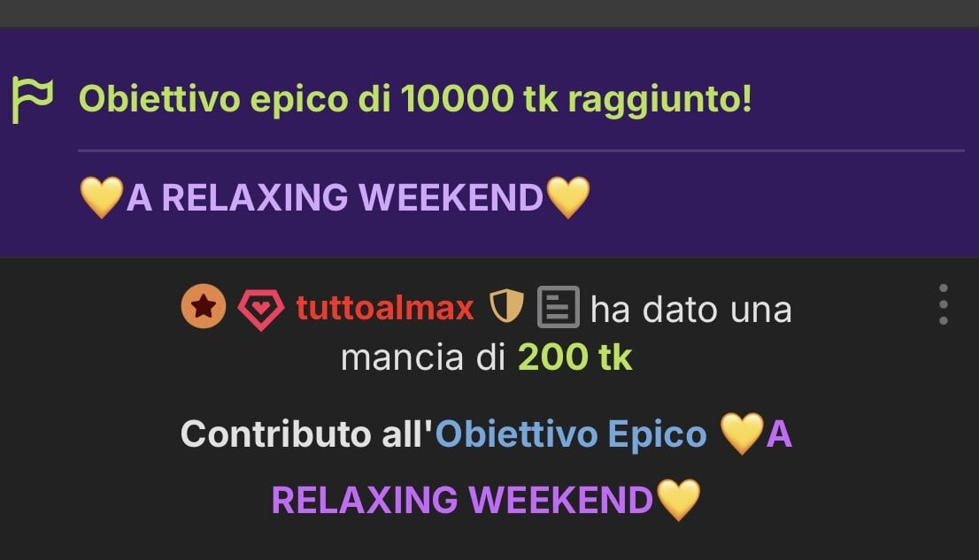
Task: Click the yellow heart before A RELAXING WEEKEND banner
Action: pos(102,196)
